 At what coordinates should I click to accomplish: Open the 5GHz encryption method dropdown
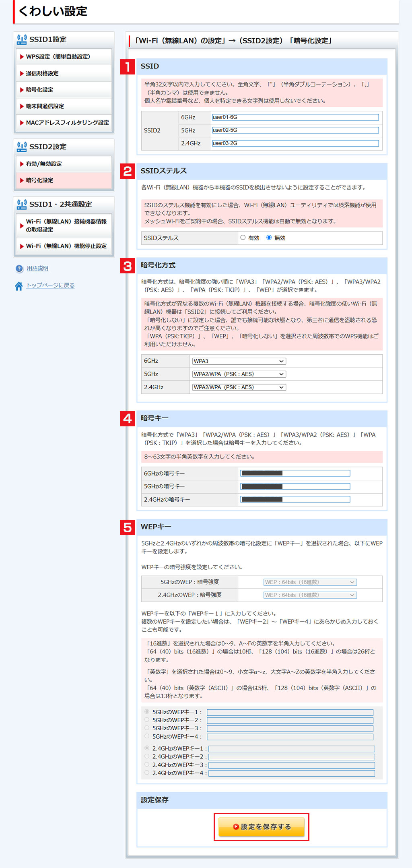pos(239,374)
